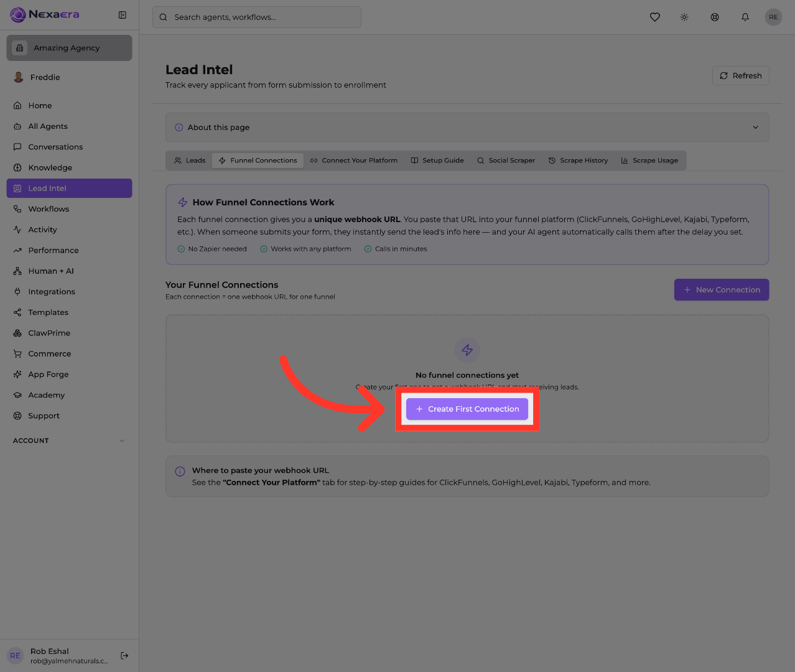Open All Agents page

[x=69, y=126]
